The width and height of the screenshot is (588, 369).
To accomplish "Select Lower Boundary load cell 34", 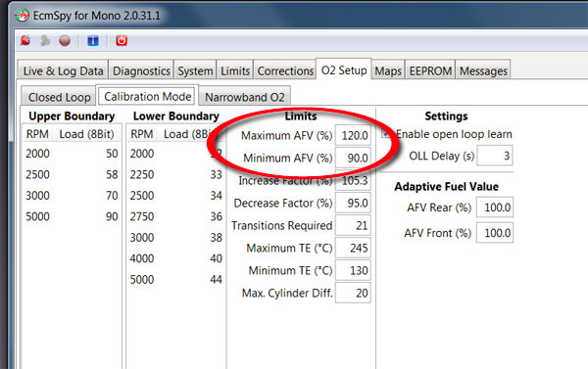I will pos(216,195).
